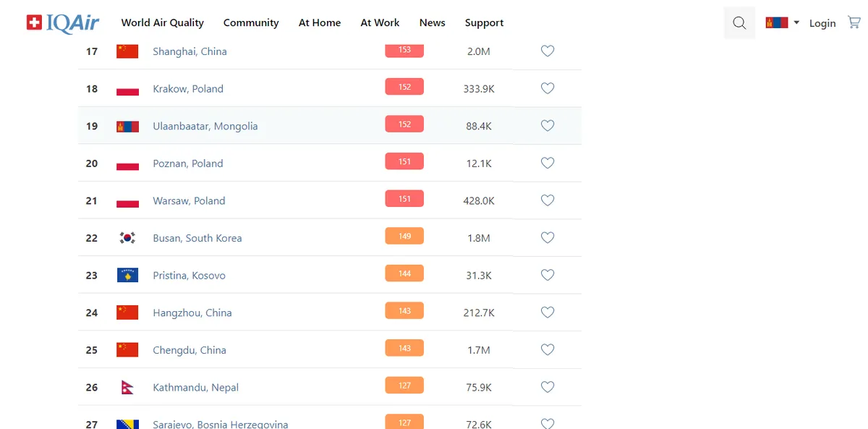Click the red 153 AQI badge

(404, 50)
